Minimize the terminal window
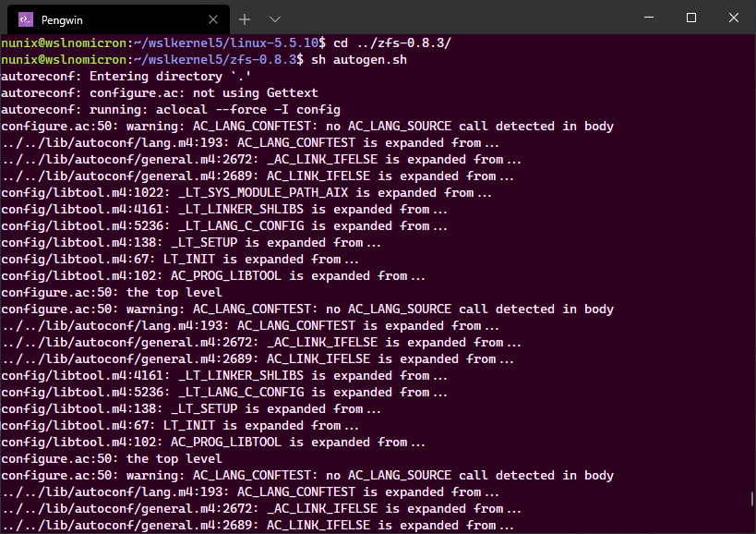This screenshot has height=534, width=756. 648,18
